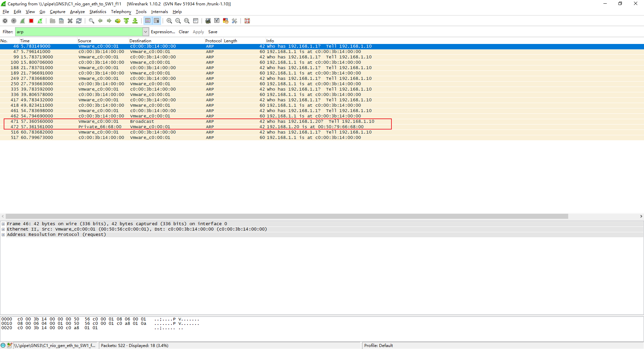Open the Help menu

coord(177,12)
